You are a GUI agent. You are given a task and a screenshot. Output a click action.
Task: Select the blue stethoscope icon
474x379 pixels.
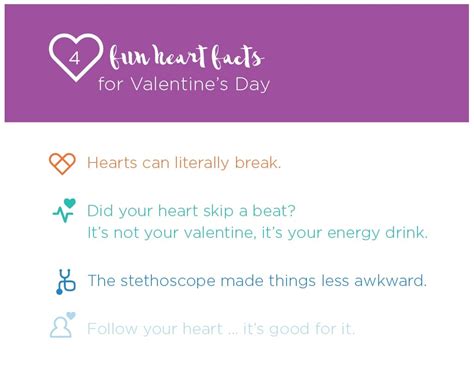point(66,282)
